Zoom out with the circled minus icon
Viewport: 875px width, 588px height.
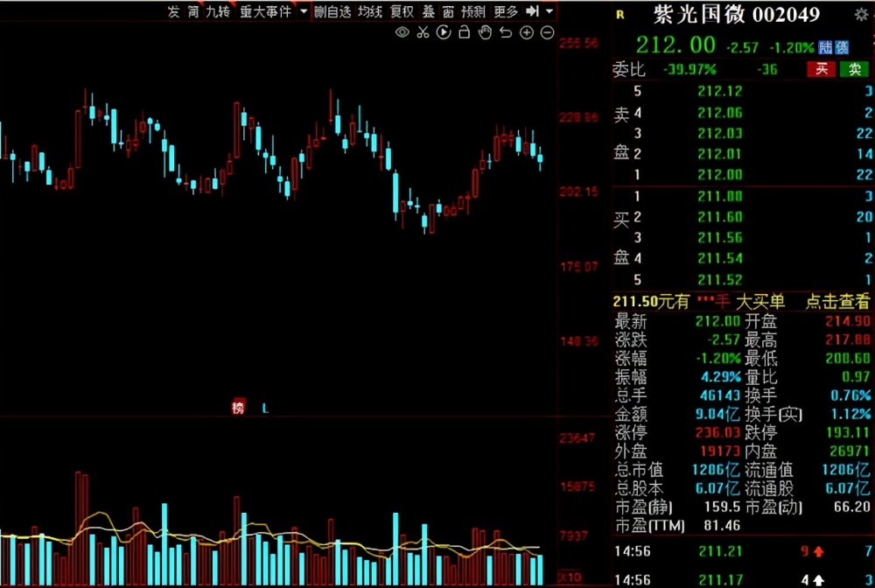point(548,32)
